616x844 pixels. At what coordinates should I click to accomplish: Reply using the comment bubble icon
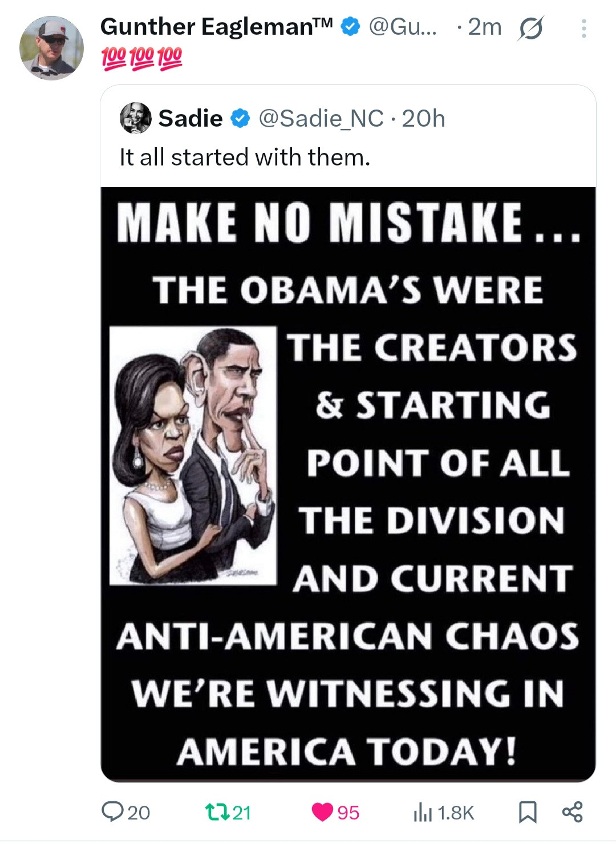point(110,811)
